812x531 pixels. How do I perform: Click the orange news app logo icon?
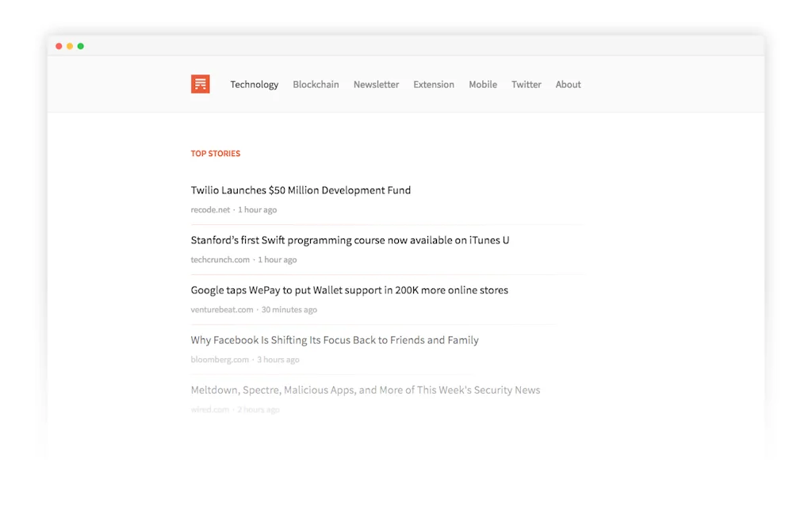200,83
